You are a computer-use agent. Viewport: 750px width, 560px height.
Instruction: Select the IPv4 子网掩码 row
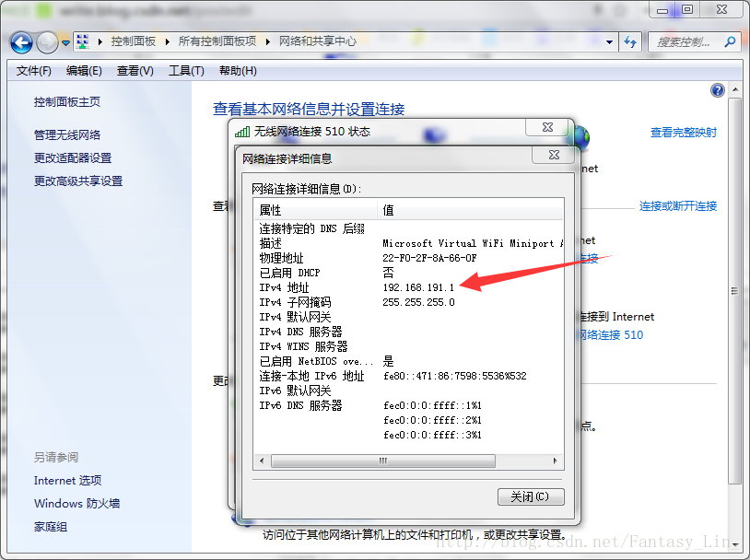[408, 302]
